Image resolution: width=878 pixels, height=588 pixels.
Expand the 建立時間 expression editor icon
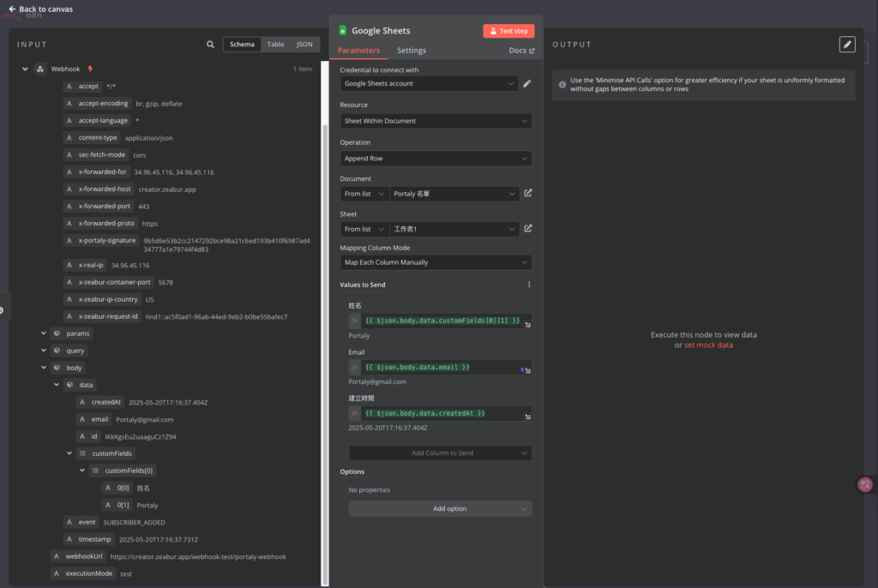[527, 417]
